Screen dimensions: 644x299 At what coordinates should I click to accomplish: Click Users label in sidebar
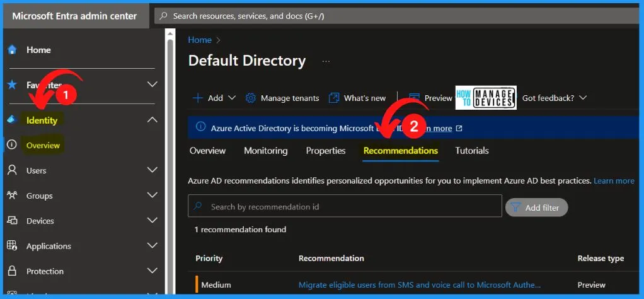36,170
